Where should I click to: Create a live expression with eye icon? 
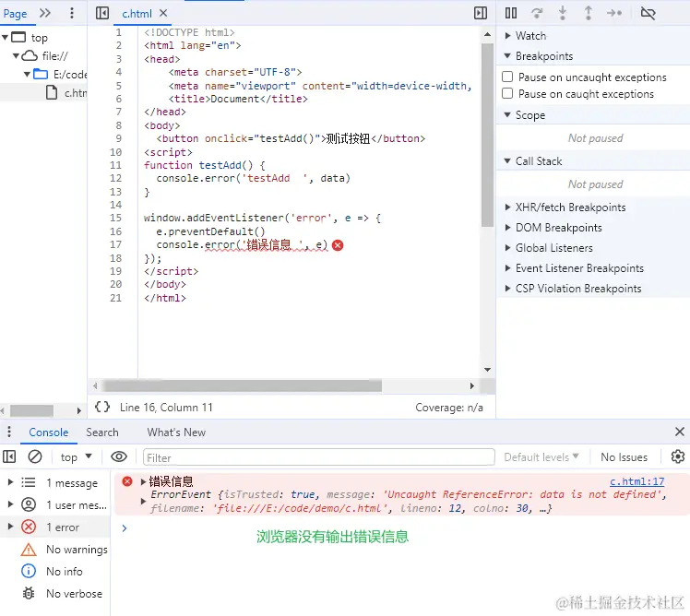119,456
